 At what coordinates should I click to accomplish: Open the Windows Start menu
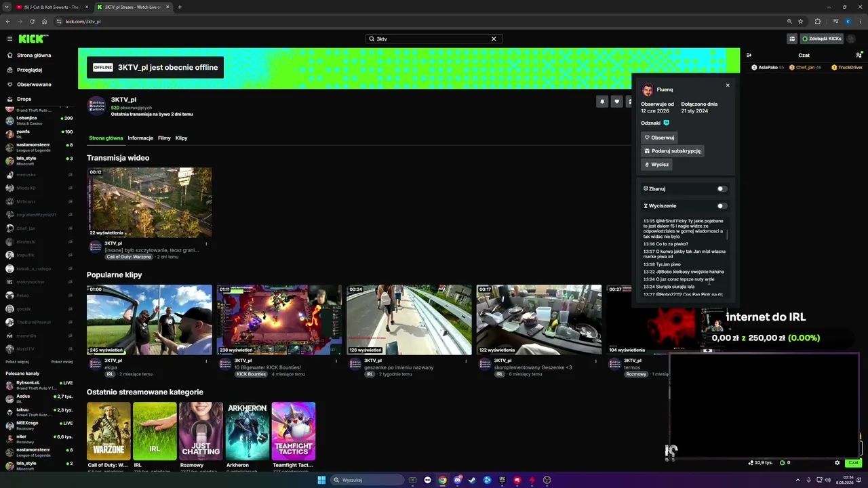321,480
